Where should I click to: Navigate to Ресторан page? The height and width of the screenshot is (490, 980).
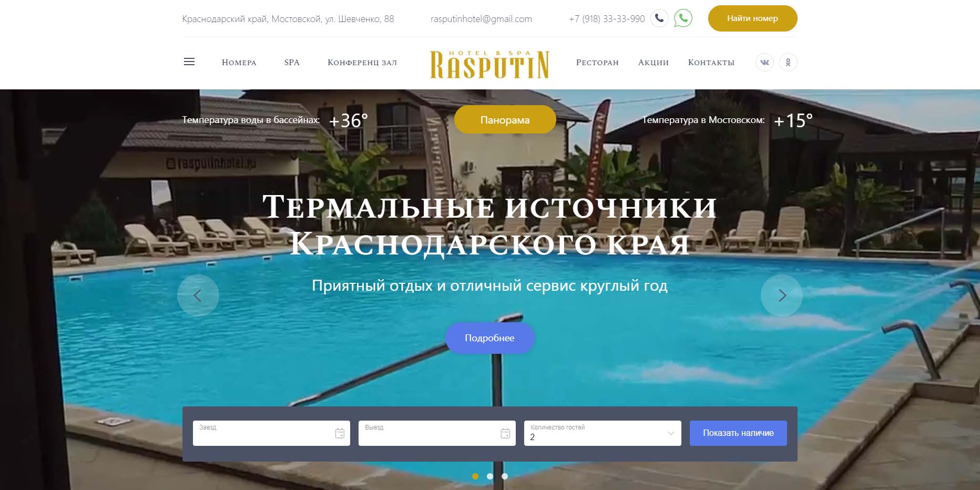[x=597, y=63]
